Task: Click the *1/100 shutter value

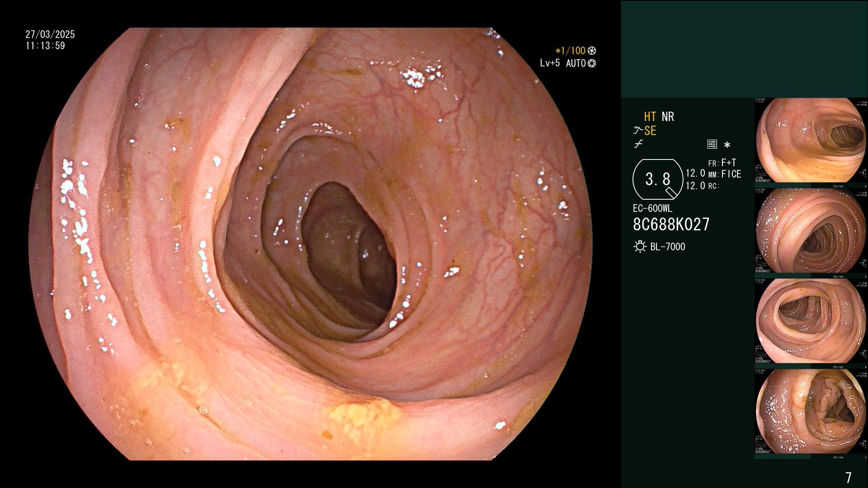Action: click(x=571, y=51)
